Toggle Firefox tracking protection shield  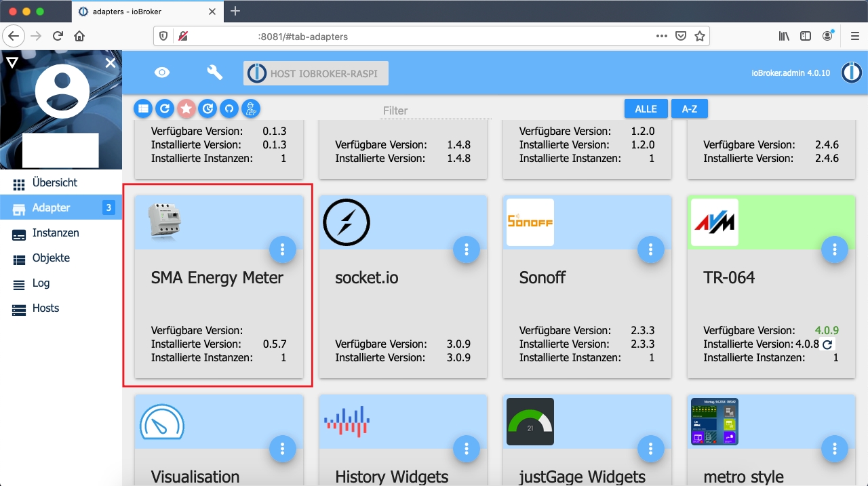pyautogui.click(x=163, y=36)
